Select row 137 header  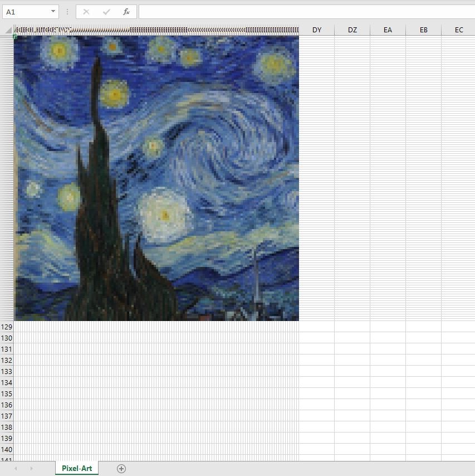pos(7,416)
